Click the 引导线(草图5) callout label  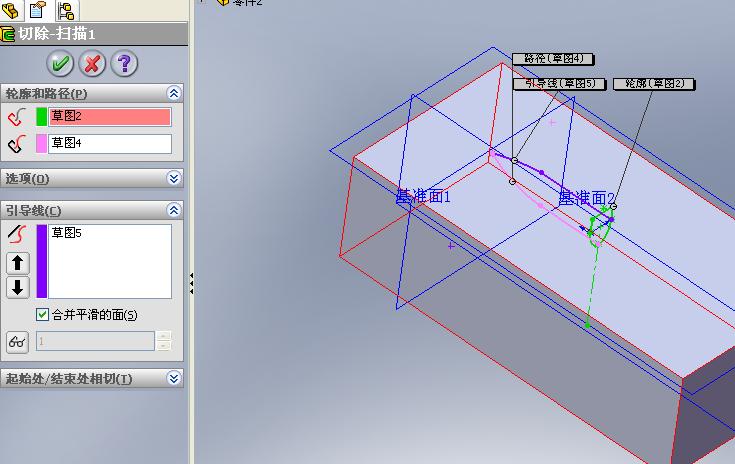(559, 84)
